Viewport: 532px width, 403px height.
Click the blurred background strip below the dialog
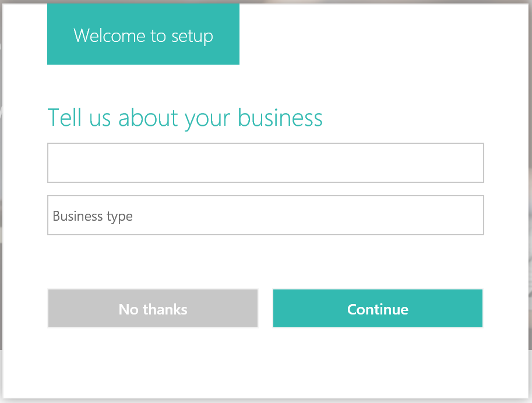(266, 401)
